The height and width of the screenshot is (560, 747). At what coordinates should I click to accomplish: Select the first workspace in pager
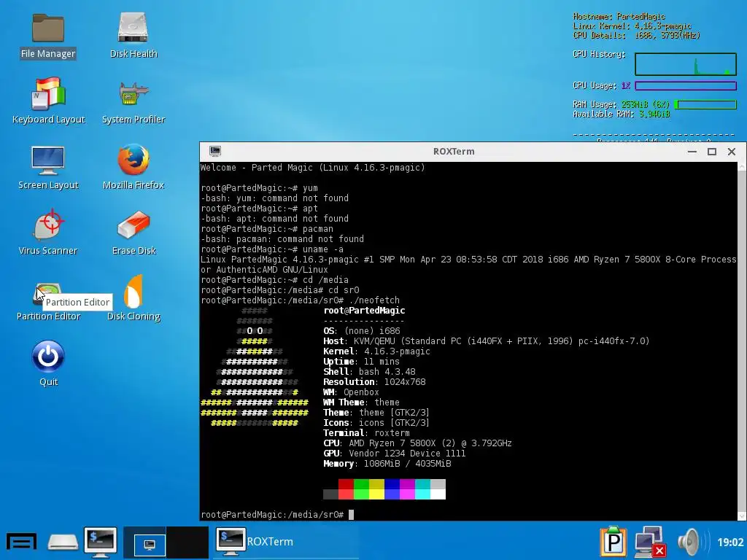click(x=145, y=542)
